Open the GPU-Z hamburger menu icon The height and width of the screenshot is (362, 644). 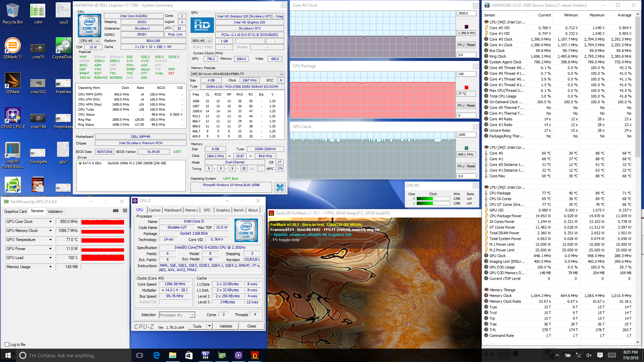(x=125, y=211)
